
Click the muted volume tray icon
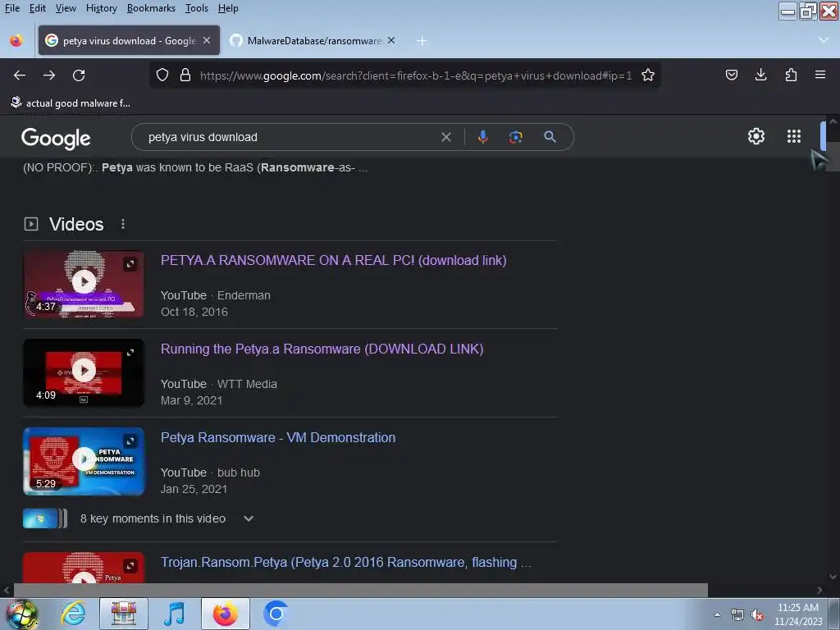[757, 615]
